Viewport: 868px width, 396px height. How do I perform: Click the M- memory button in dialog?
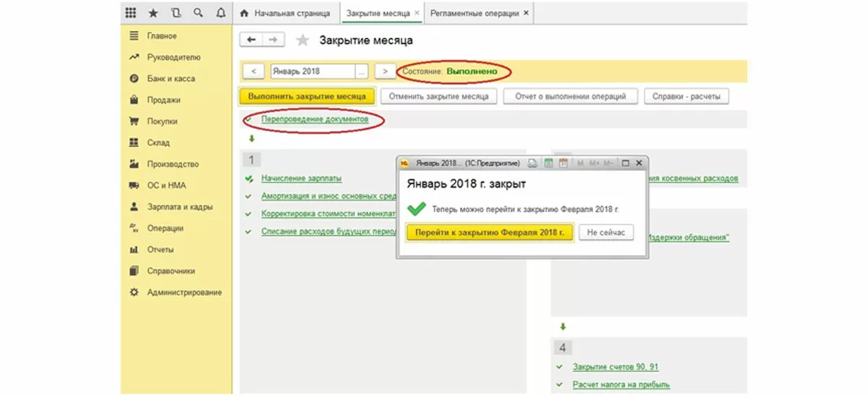click(608, 164)
